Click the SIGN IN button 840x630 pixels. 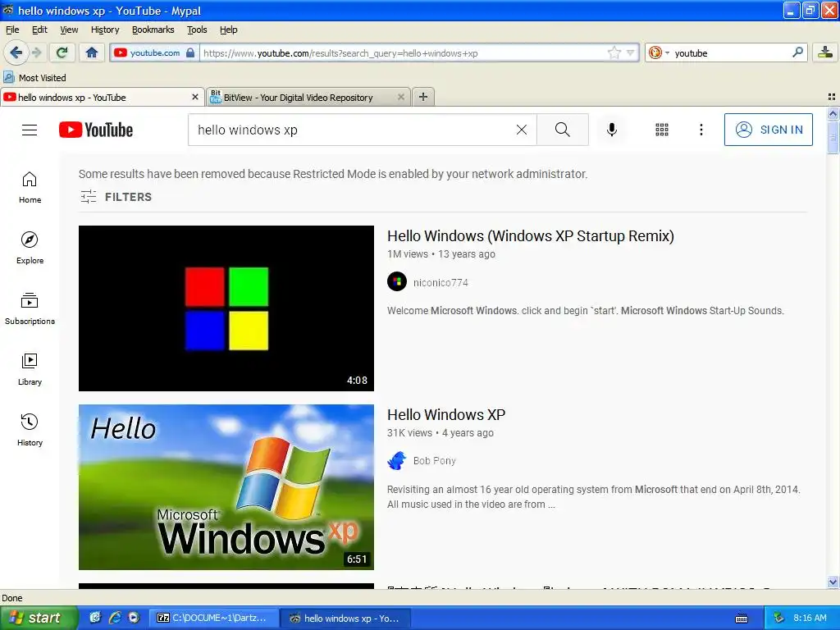point(768,130)
